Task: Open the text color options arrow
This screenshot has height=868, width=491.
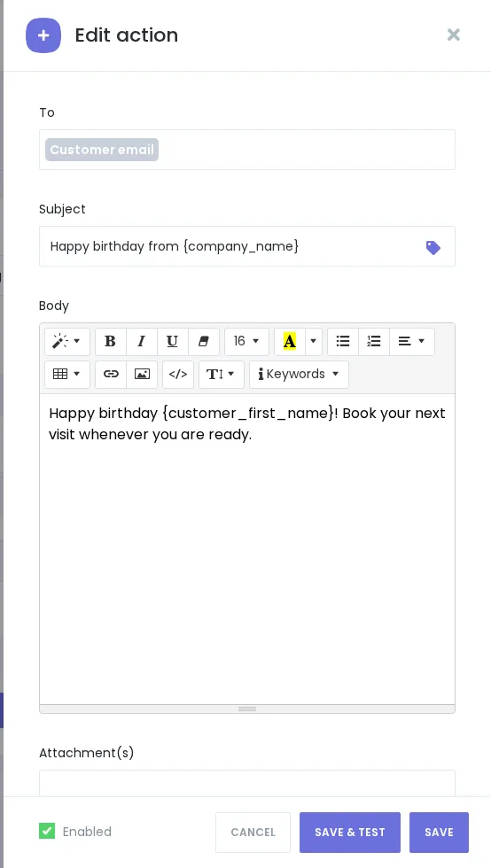Action: [x=314, y=342]
